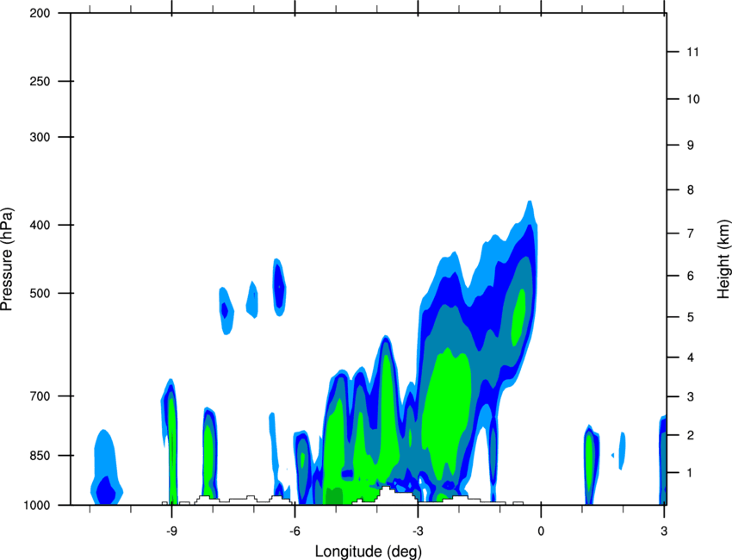The height and width of the screenshot is (560, 732).
Task: Click the 'Longitude (deg)' axis title
Action: click(x=369, y=551)
